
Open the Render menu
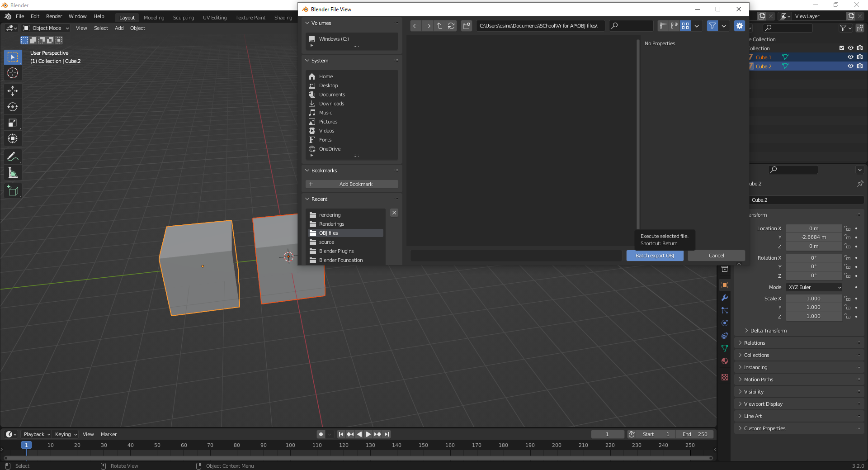click(54, 16)
